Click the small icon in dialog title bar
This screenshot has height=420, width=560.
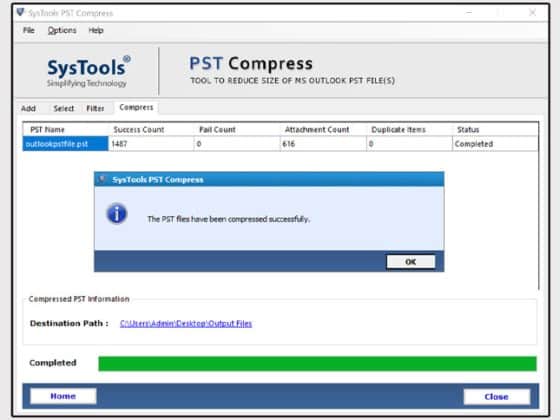(102, 179)
